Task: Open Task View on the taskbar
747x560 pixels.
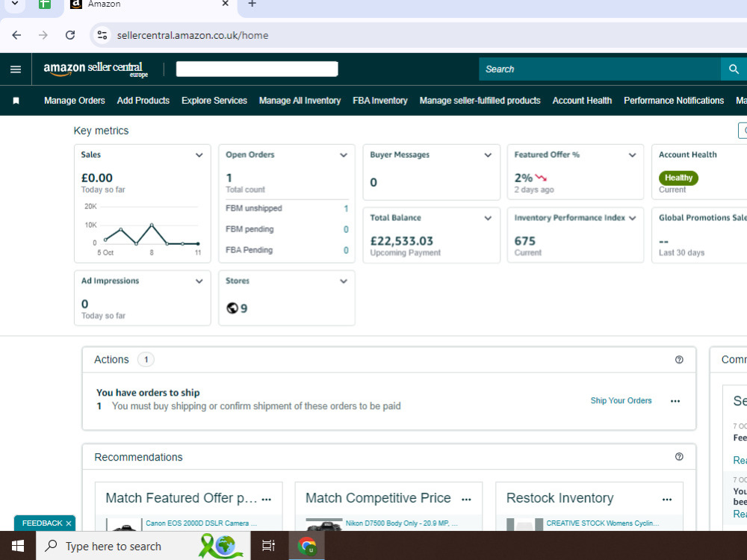Action: coord(269,546)
